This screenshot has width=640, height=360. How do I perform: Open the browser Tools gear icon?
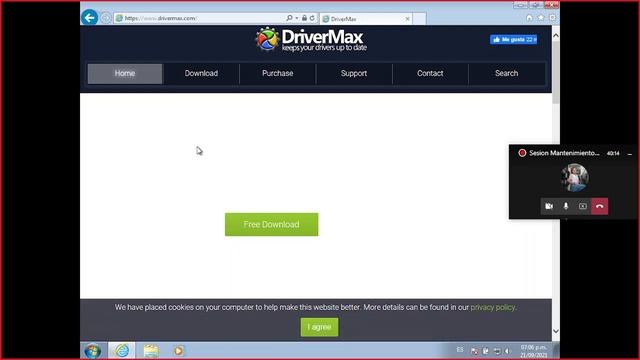pyautogui.click(x=552, y=18)
